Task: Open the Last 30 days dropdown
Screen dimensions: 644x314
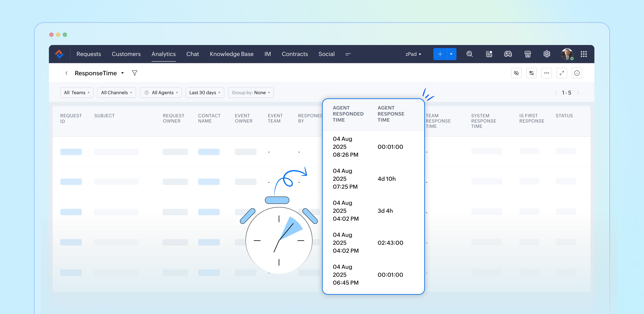Action: tap(205, 93)
